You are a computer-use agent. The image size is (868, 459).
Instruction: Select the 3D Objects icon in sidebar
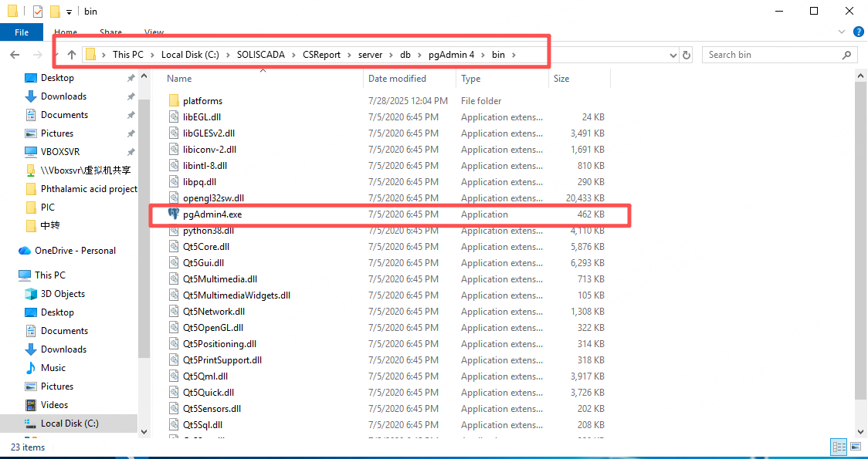[x=31, y=294]
